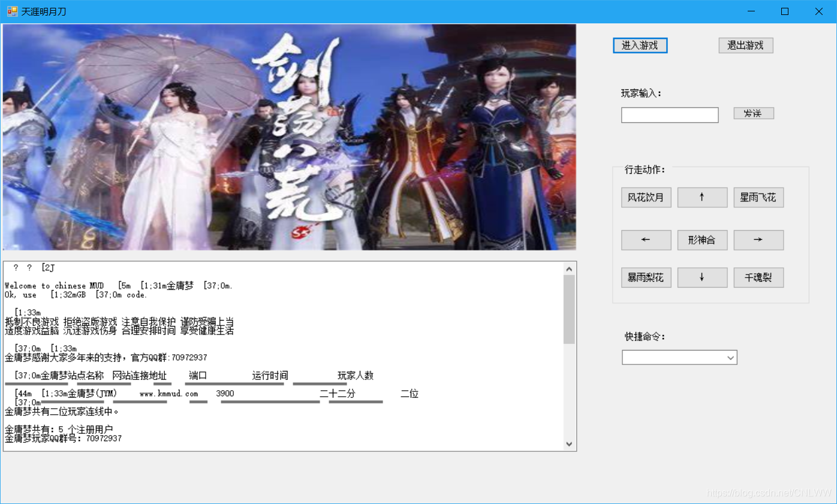
Task: Click the output log scrollbar thumb
Action: [569, 309]
